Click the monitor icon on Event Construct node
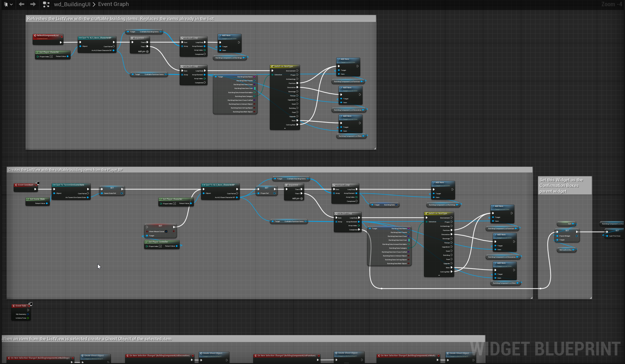 [38, 183]
